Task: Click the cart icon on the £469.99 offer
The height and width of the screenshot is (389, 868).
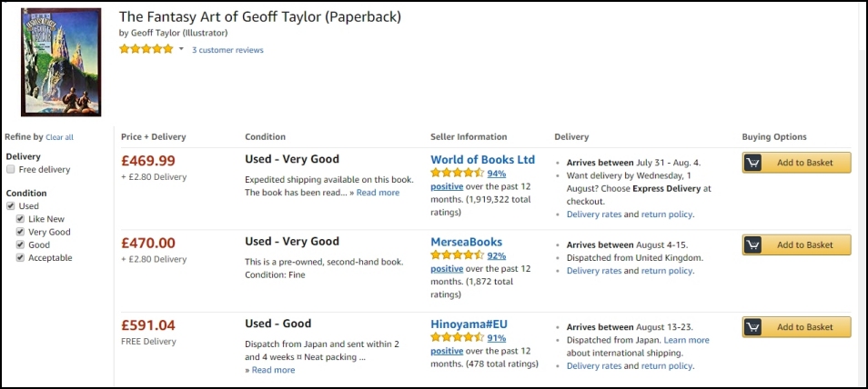Action: point(752,163)
